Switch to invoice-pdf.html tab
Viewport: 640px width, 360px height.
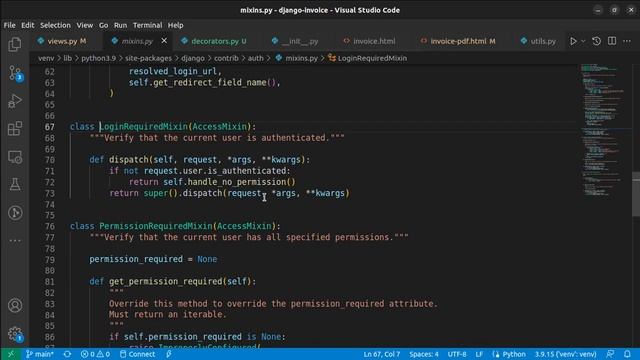click(459, 41)
